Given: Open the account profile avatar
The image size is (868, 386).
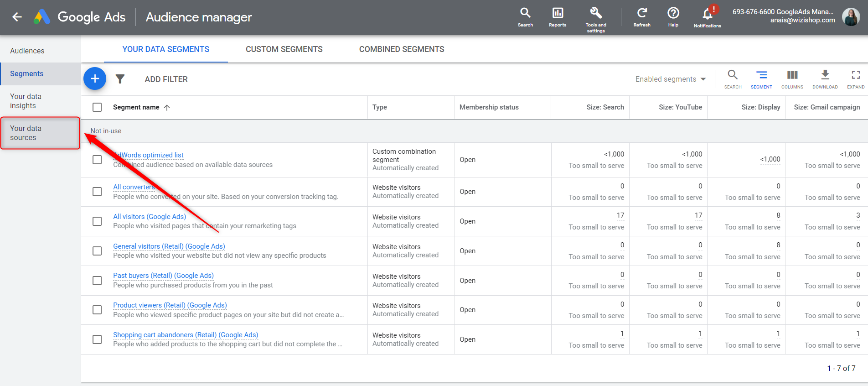Looking at the screenshot, I should [851, 17].
